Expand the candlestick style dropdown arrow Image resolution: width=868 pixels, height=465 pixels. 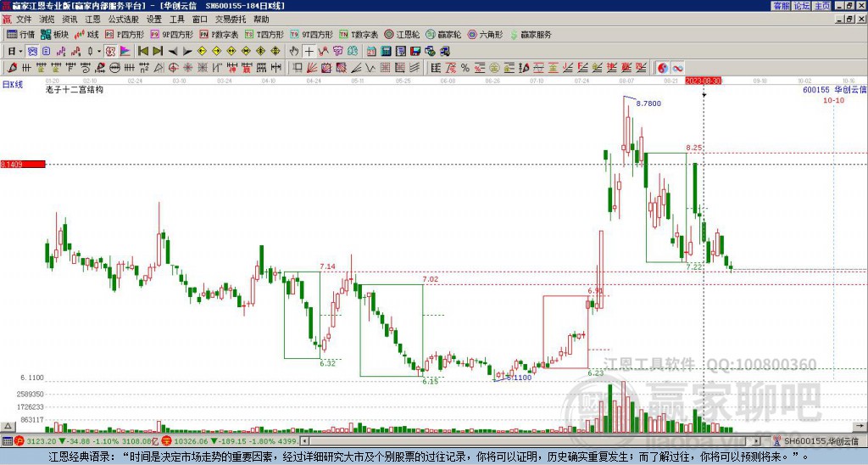[99, 51]
